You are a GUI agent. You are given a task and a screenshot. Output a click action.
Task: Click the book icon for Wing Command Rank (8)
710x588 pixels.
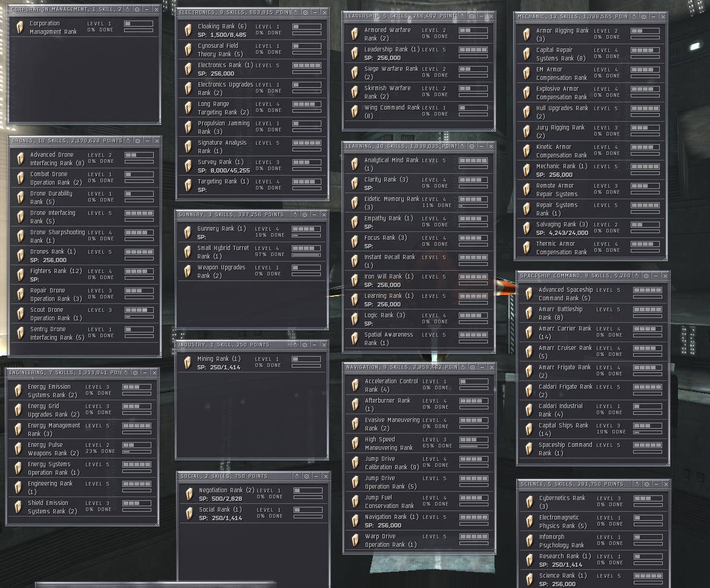point(355,111)
